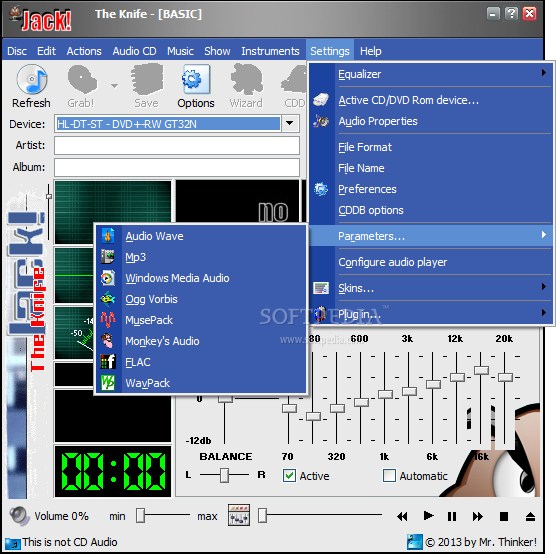The image size is (556, 554).
Task: Expand the Grab! dropdown arrow
Action: tap(114, 85)
